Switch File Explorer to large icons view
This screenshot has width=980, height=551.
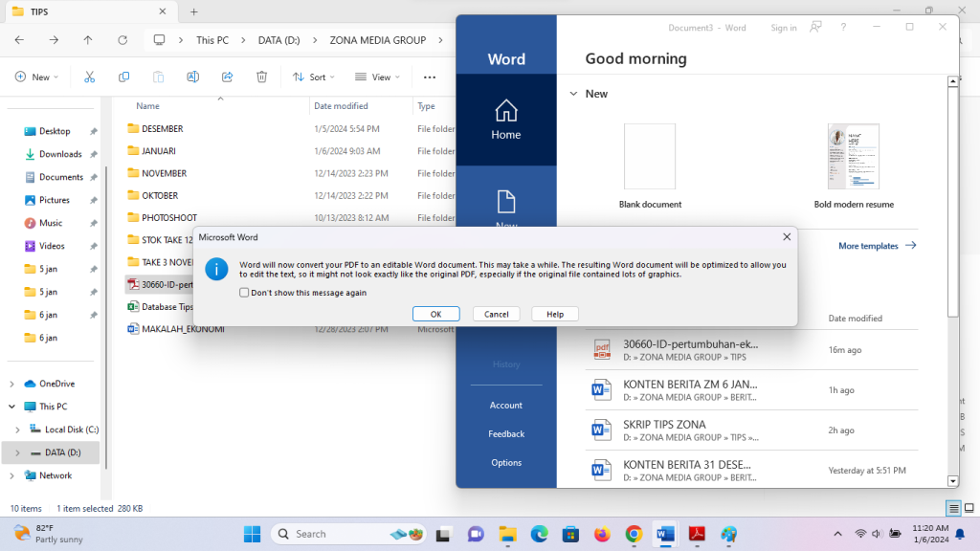tap(969, 509)
